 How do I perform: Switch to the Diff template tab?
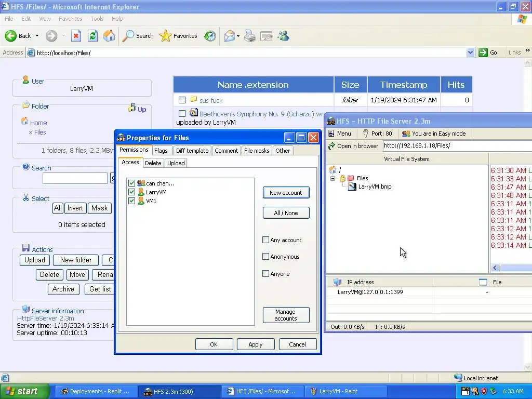(192, 151)
